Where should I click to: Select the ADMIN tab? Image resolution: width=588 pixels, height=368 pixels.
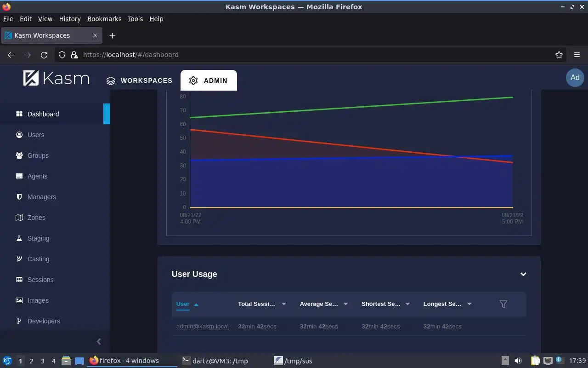(209, 80)
